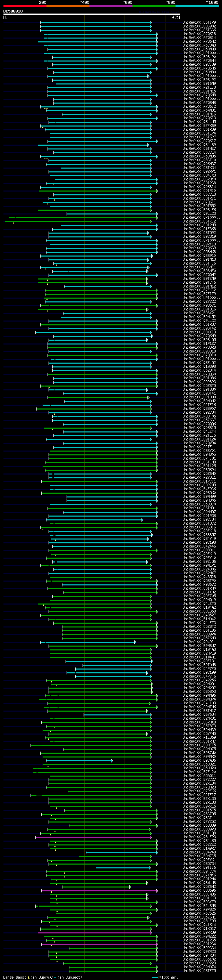This screenshot has width=222, height=980.
Task: Select hit UniRef100_P35694
Action: 199,470
